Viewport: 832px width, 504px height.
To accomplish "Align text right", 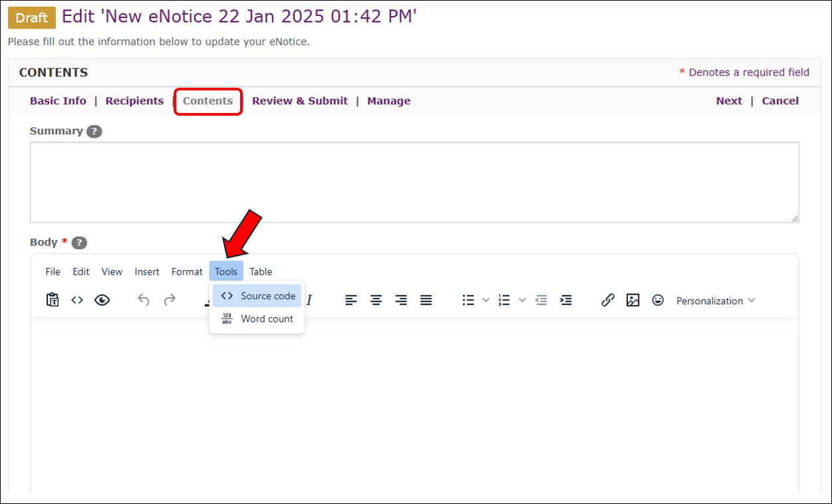I will click(401, 301).
